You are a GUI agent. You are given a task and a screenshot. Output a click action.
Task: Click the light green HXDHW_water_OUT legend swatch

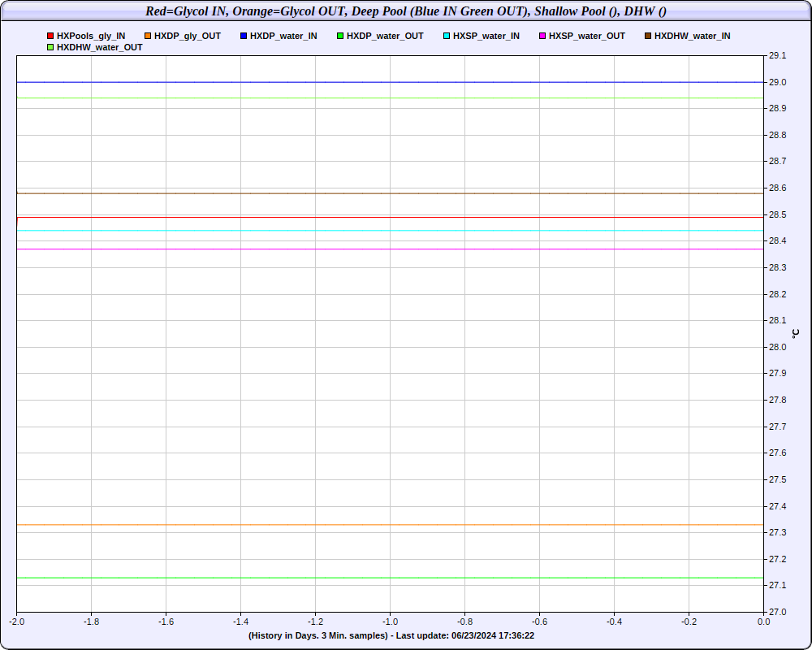(50, 48)
